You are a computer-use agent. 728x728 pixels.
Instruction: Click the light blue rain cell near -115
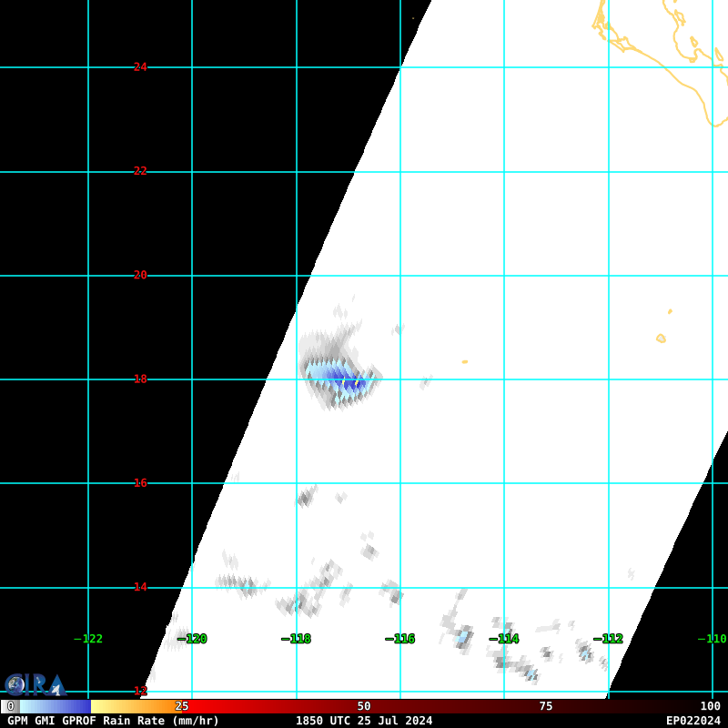(x=462, y=636)
